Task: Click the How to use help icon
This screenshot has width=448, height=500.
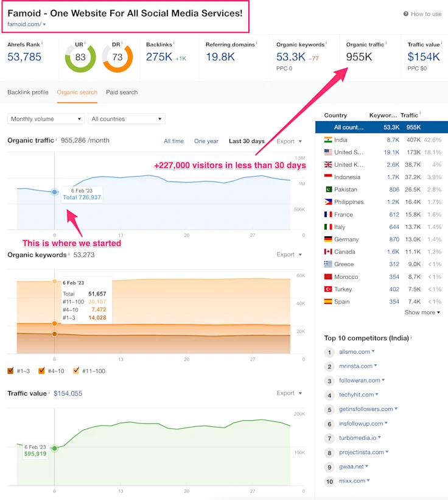Action: (406, 14)
